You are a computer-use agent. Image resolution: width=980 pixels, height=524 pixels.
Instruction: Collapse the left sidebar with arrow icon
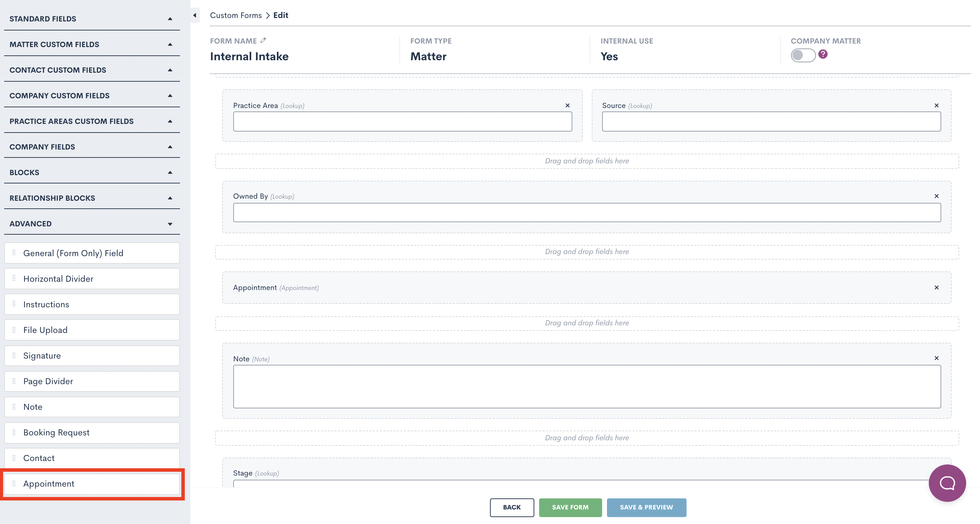pos(195,15)
